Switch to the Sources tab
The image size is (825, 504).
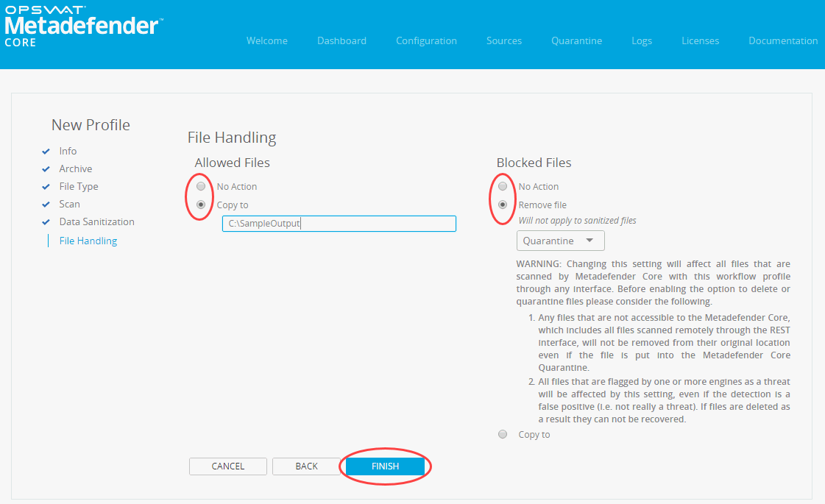click(504, 40)
